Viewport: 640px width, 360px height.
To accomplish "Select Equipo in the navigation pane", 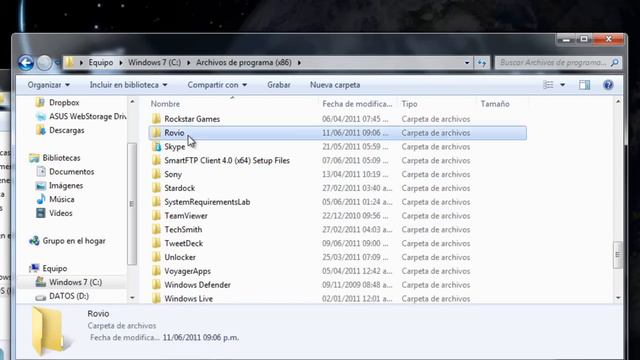I will [x=55, y=269].
